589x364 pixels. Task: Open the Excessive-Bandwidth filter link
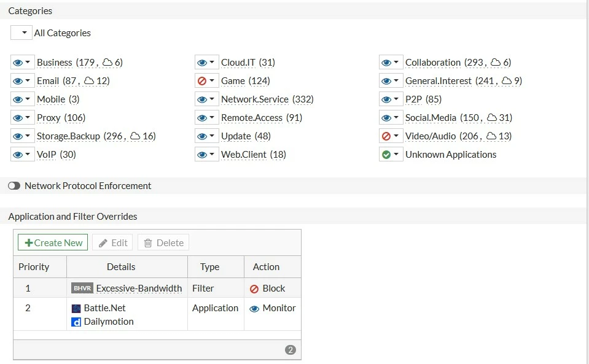click(139, 288)
